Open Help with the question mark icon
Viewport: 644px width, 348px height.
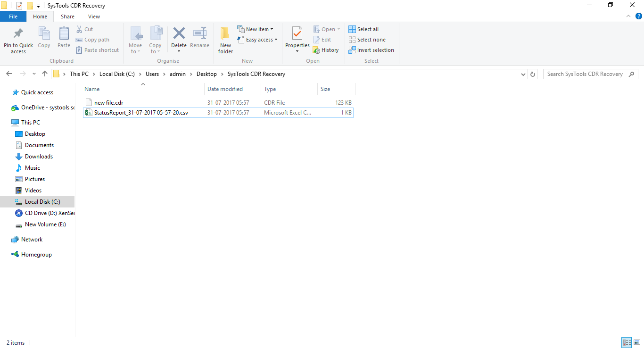click(639, 16)
